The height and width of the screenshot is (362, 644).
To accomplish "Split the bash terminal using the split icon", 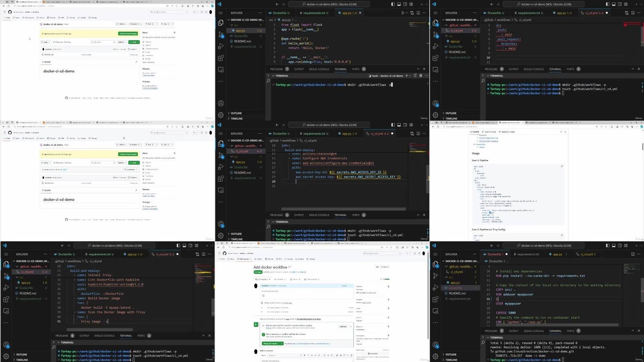I will 415,76.
